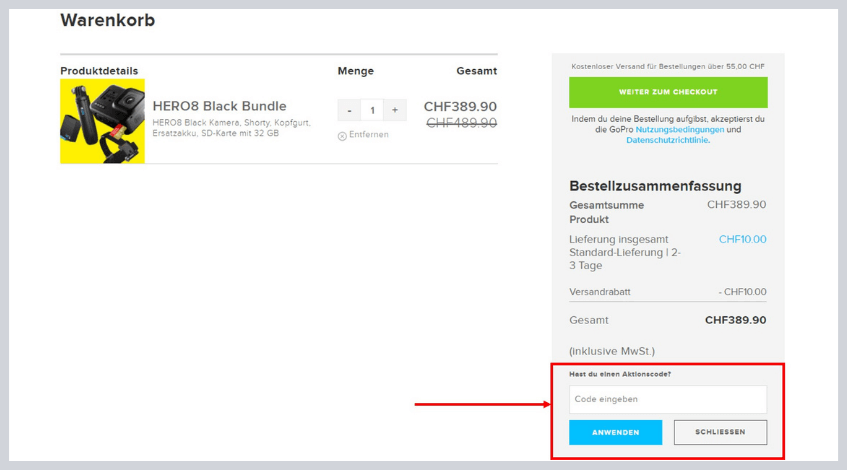Viewport: 847px width, 470px height.
Task: Apply the code with Anwenden button
Action: point(615,432)
